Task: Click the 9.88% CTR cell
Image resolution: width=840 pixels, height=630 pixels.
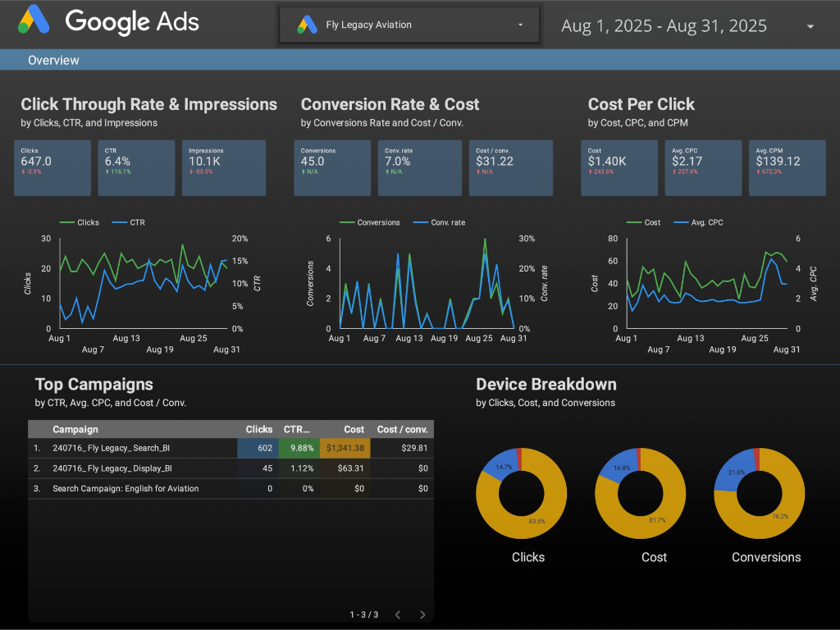Action: click(x=299, y=448)
